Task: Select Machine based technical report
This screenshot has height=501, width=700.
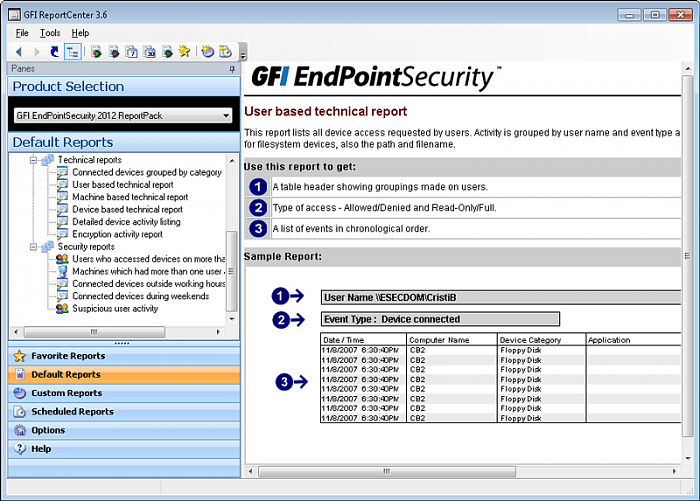Action: (130, 197)
